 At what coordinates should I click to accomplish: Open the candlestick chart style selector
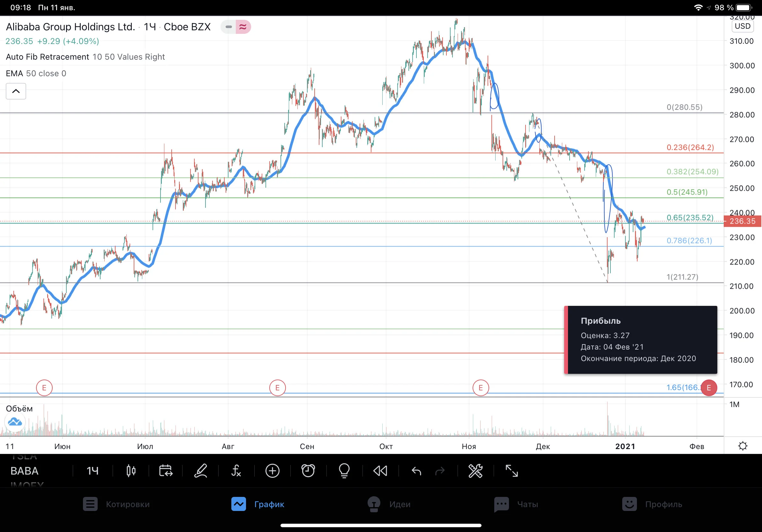131,471
